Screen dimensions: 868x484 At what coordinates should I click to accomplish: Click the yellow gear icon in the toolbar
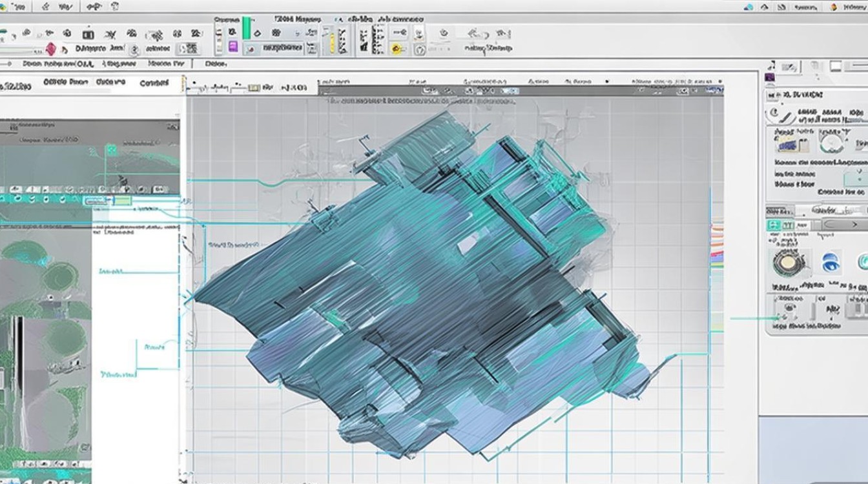(x=397, y=49)
